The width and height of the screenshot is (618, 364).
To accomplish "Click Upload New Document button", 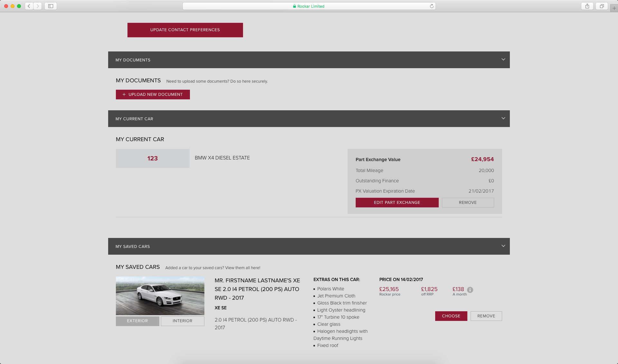I will tap(153, 95).
